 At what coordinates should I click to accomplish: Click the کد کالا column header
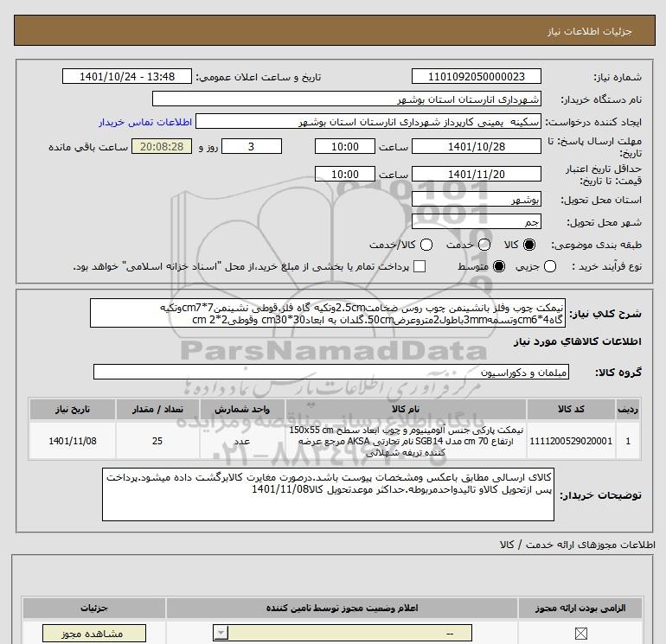pyautogui.click(x=571, y=409)
